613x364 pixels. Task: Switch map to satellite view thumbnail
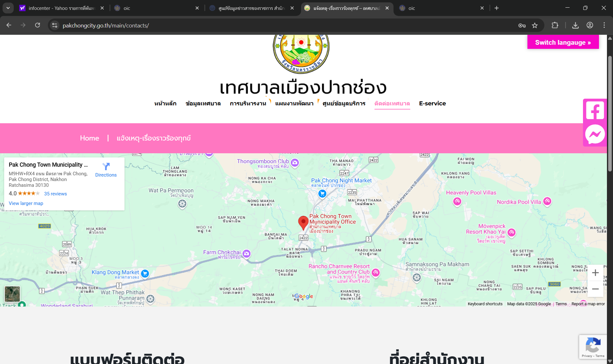[12, 294]
